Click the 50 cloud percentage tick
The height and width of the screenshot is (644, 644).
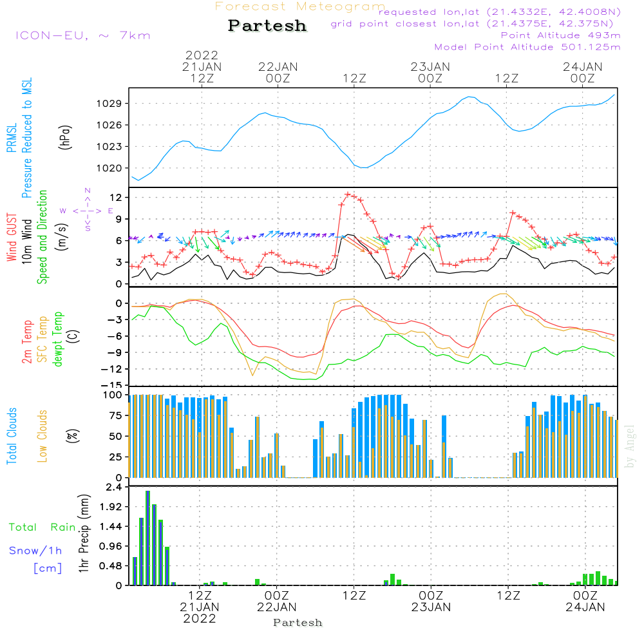click(x=116, y=436)
